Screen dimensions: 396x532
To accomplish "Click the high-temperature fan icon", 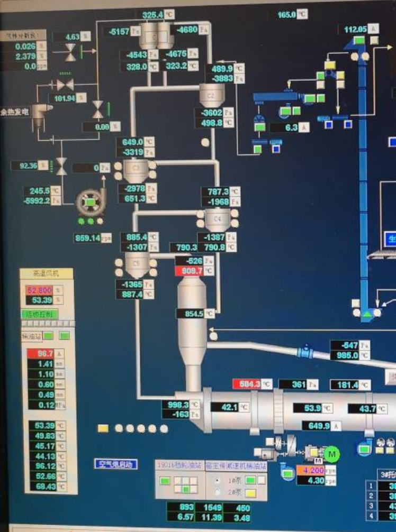I will click(x=89, y=203).
